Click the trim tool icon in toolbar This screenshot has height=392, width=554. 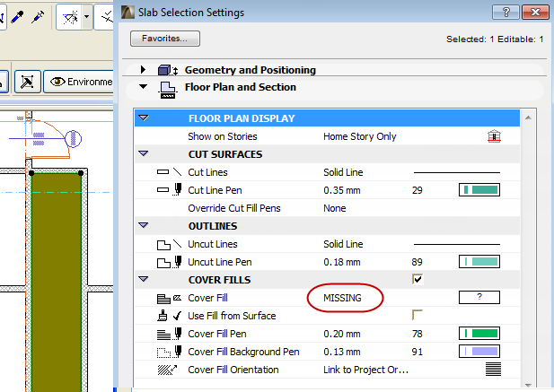tap(105, 15)
